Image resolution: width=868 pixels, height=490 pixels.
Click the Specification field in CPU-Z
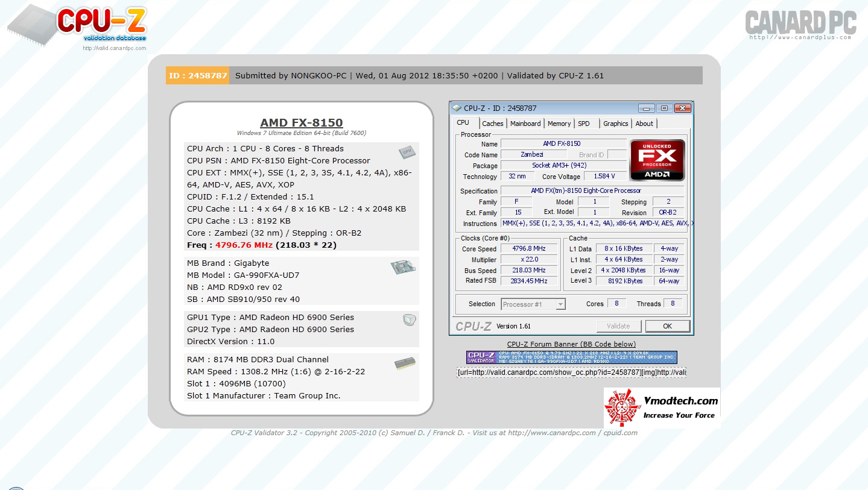pyautogui.click(x=592, y=191)
